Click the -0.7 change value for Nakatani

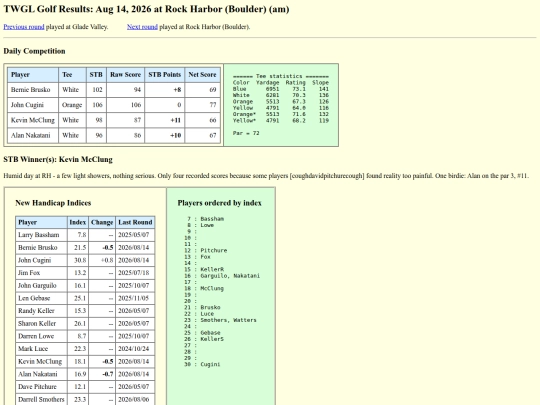point(108,374)
